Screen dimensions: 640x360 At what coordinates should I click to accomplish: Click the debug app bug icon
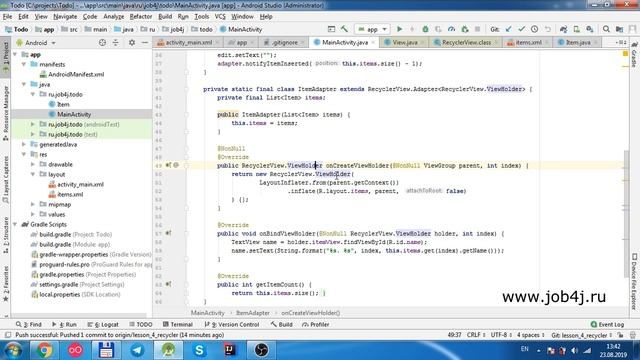425,29
